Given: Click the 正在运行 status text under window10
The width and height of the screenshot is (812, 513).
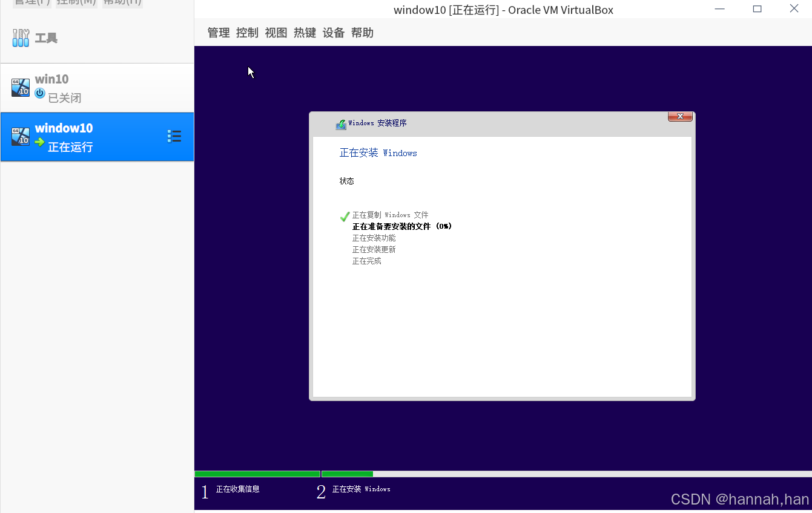Looking at the screenshot, I should (70, 147).
